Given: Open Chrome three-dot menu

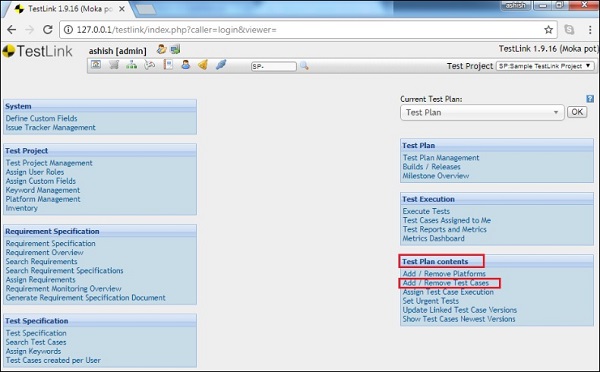Looking at the screenshot, I should 590,30.
